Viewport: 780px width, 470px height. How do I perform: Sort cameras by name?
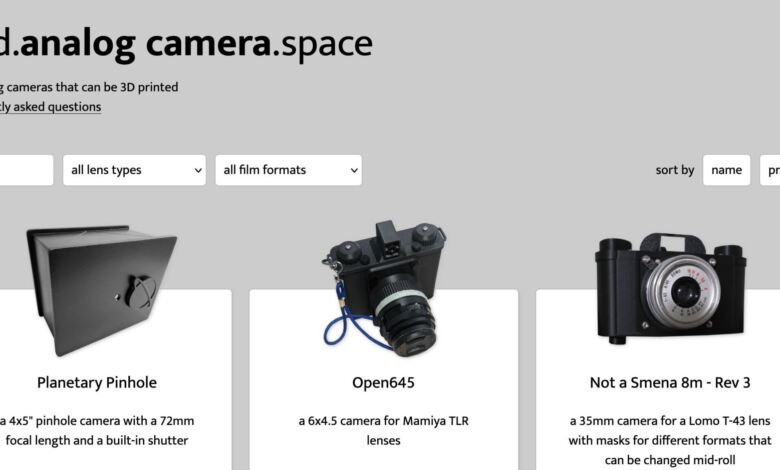point(726,170)
